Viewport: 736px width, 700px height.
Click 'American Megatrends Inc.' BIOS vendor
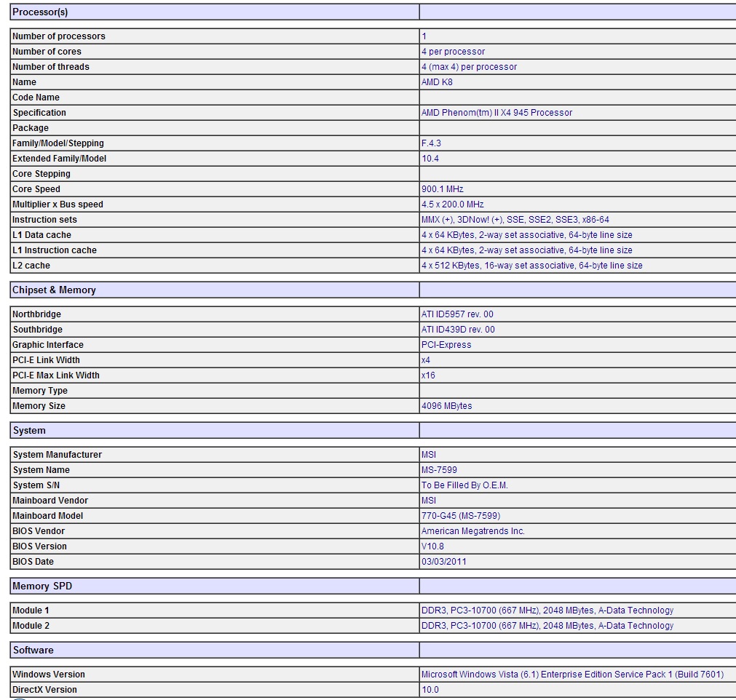472,531
